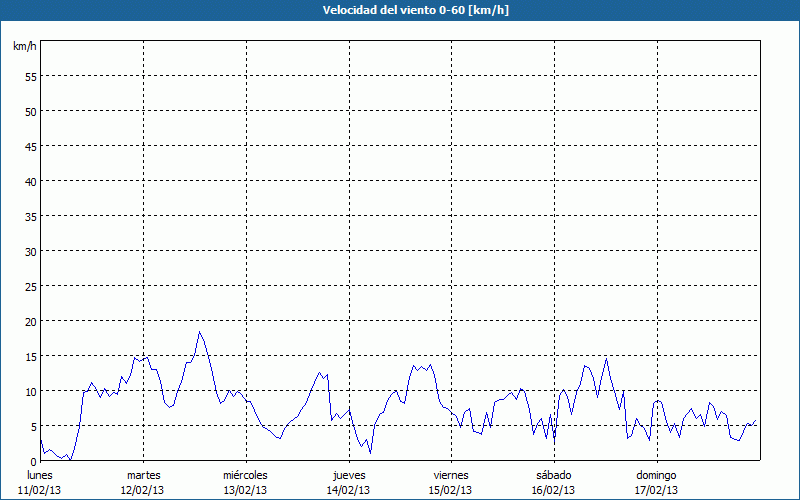
Task: Click the date label 15/02/13
Action: coord(450,490)
